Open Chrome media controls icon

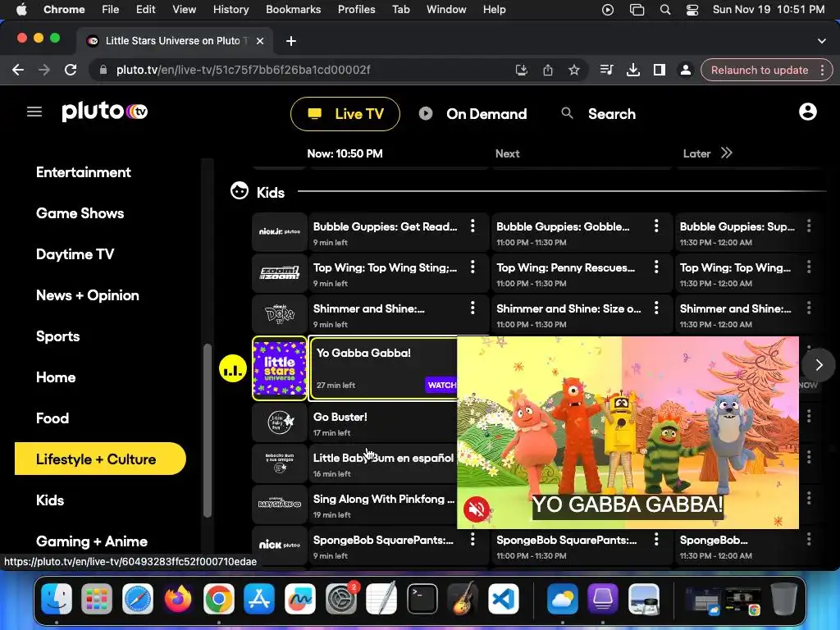[606, 70]
